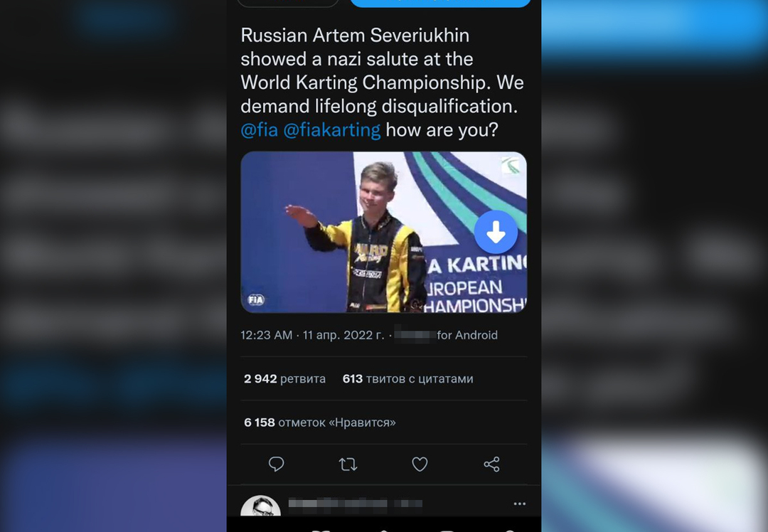768x532 pixels.
Task: Click the outlined button at top left
Action: [x=287, y=4]
